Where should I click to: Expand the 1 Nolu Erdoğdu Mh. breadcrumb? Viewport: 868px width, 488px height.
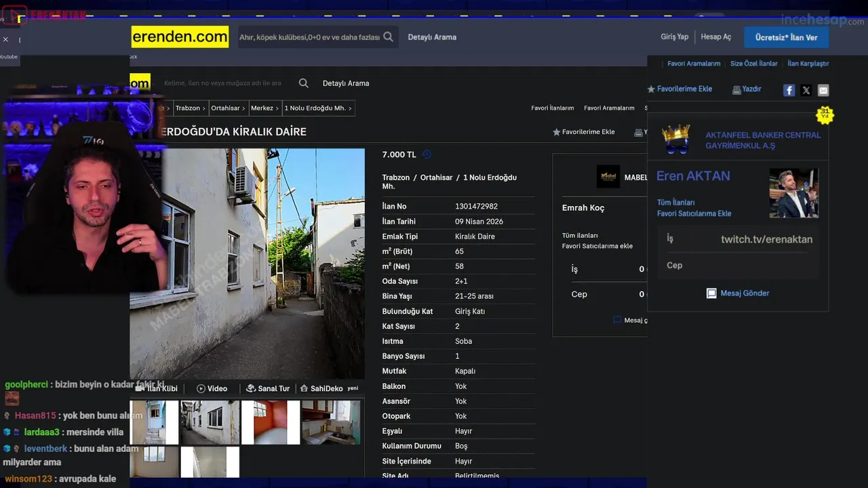pos(318,108)
